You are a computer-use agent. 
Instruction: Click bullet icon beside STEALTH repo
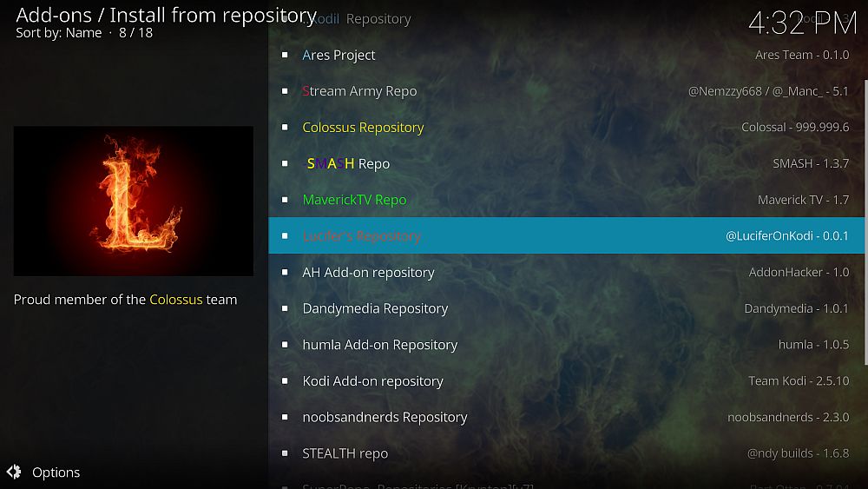pos(285,453)
